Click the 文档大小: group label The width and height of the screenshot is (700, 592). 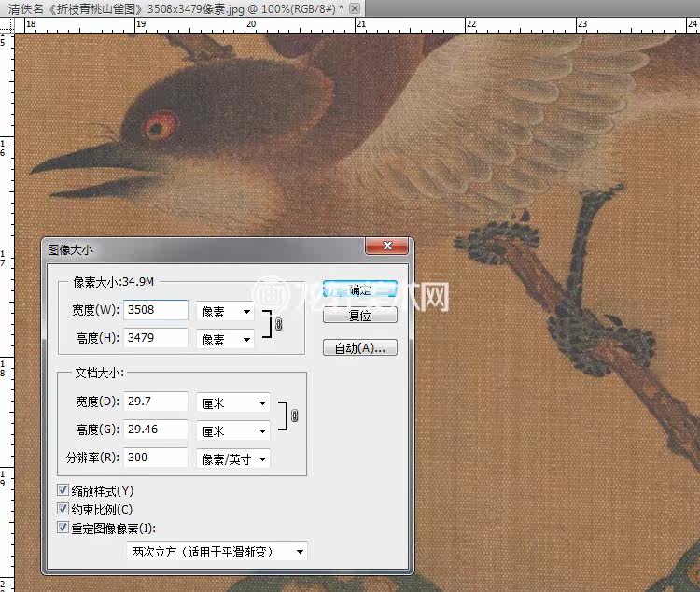(x=99, y=373)
